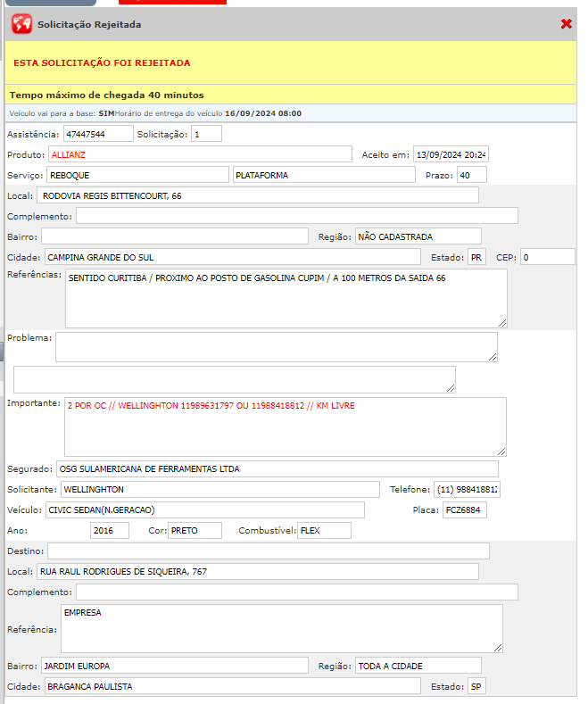Click the Referência text area with EMPRESA
Viewport: 588px width, 704px height.
[282, 628]
